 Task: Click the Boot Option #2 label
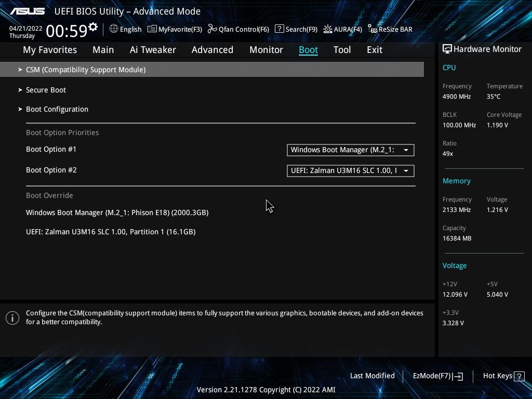51,170
